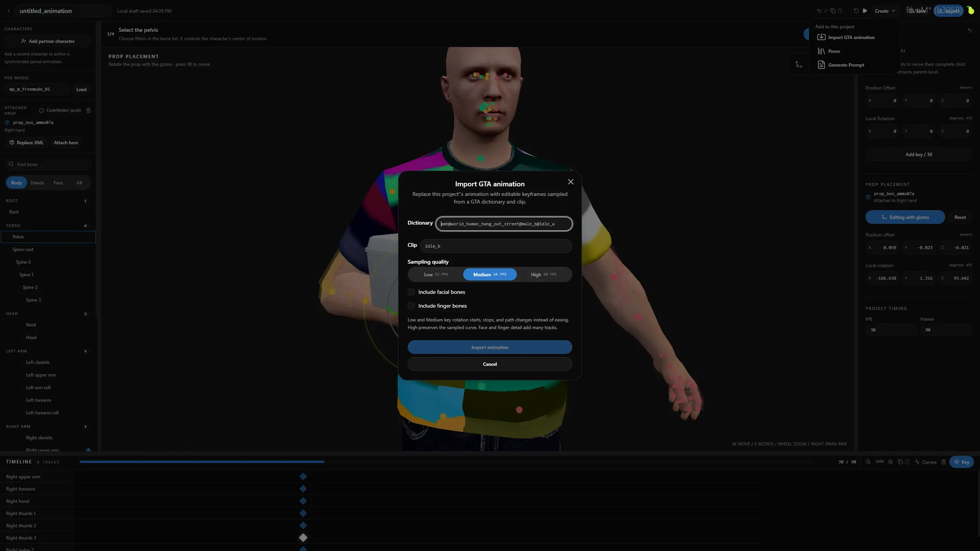The height and width of the screenshot is (551, 980).
Task: Click the Replace XML button
Action: pyautogui.click(x=26, y=142)
